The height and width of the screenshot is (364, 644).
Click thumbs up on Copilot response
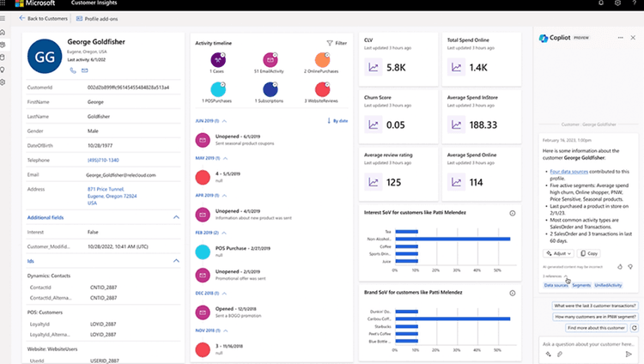click(x=620, y=268)
